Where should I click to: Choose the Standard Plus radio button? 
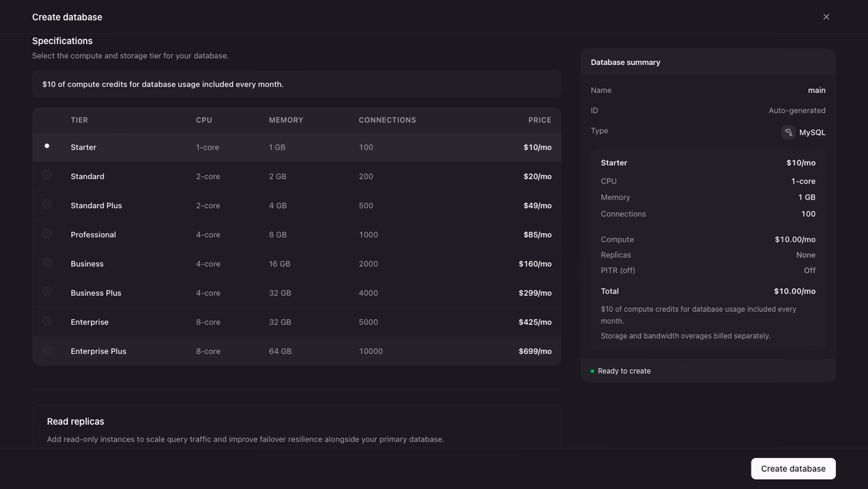click(47, 204)
